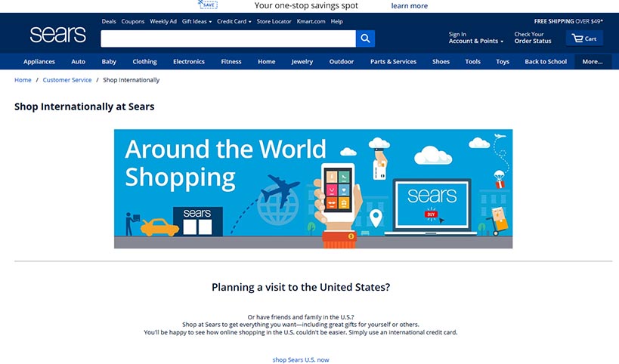Open the Outdoor category
The width and height of the screenshot is (619, 364).
(342, 61)
